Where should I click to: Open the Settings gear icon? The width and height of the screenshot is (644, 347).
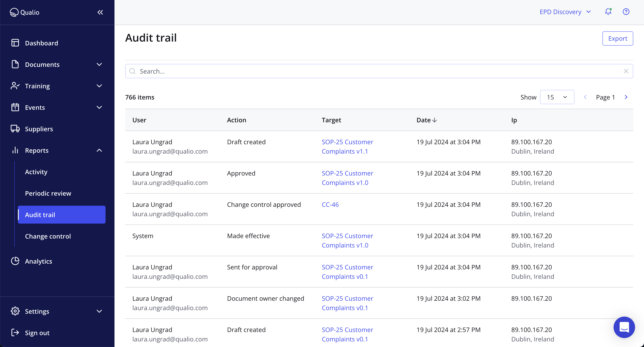15,311
